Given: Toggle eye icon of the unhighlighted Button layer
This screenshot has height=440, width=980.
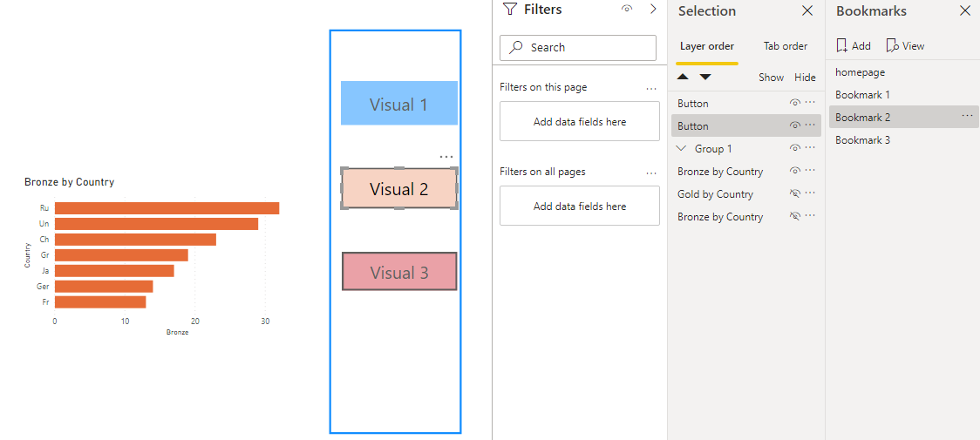Looking at the screenshot, I should point(795,103).
